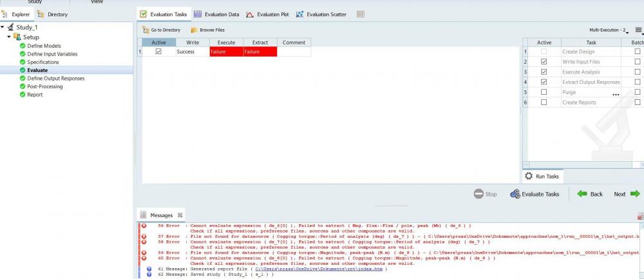
Task: Switch to the Evaluation Scatter tab
Action: 321,14
